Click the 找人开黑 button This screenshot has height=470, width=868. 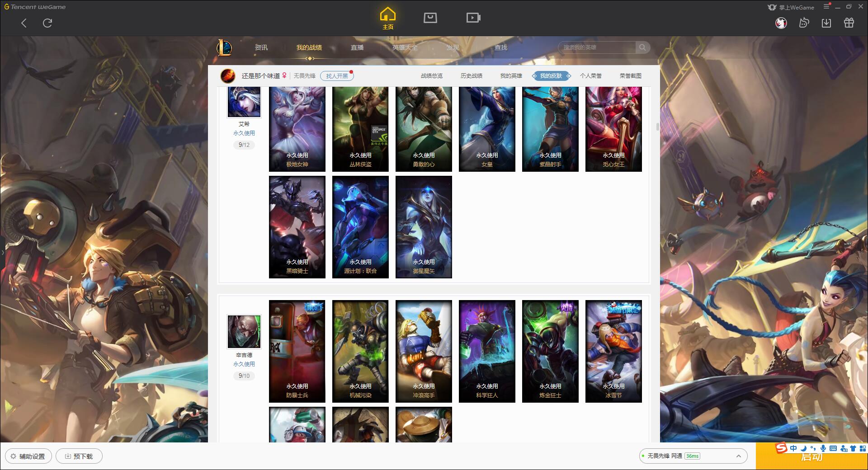[x=337, y=76]
